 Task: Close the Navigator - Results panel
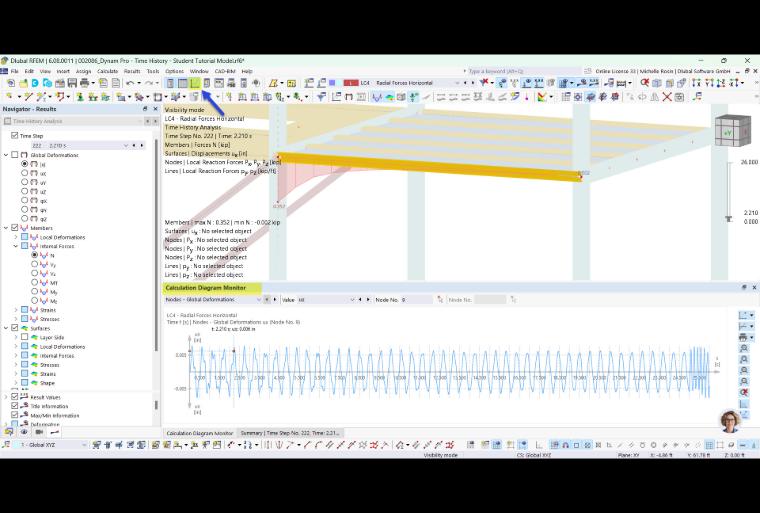pos(155,109)
